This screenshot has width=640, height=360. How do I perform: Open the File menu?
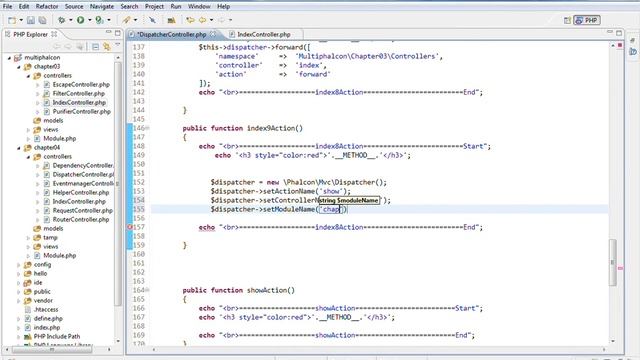pyautogui.click(x=7, y=7)
